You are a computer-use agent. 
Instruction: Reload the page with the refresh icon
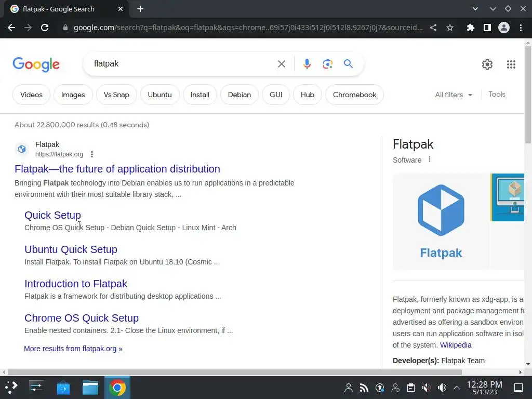45,28
